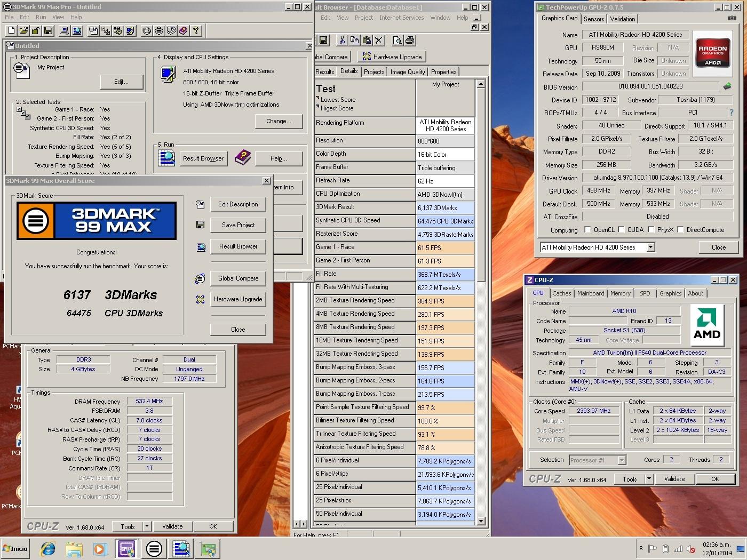The image size is (747, 560).
Task: Click Edit... button in Project Description
Action: [122, 82]
